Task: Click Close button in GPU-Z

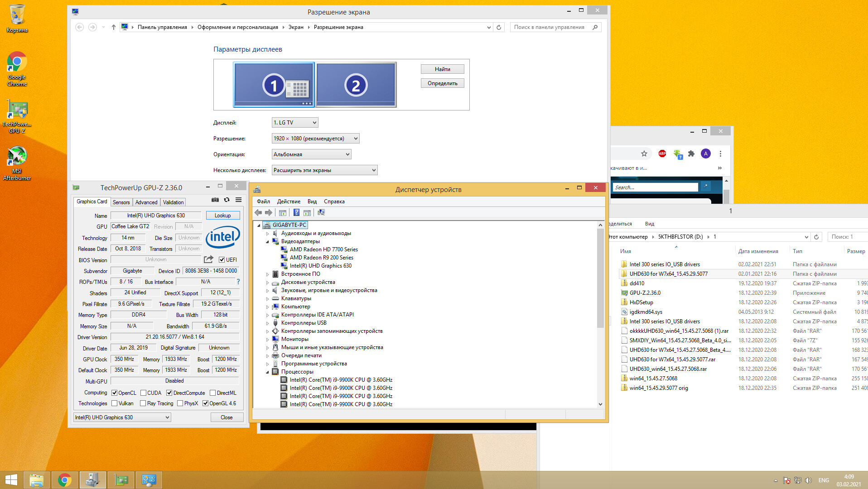Action: pyautogui.click(x=227, y=417)
